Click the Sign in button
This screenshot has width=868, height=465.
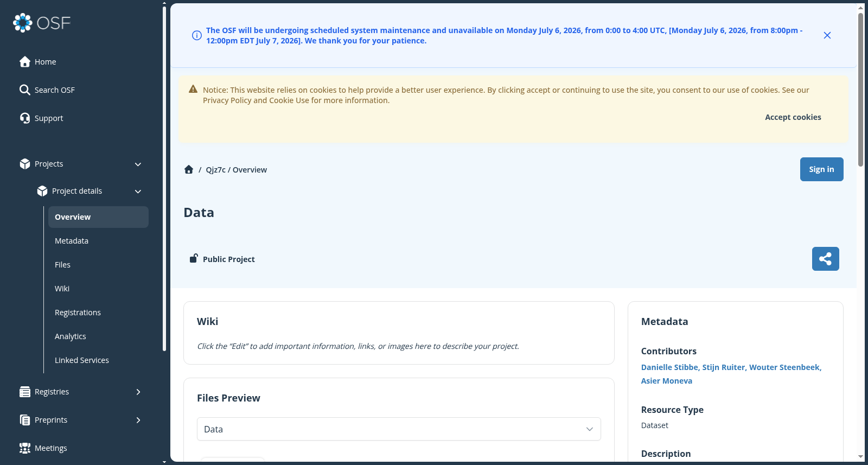pos(822,169)
